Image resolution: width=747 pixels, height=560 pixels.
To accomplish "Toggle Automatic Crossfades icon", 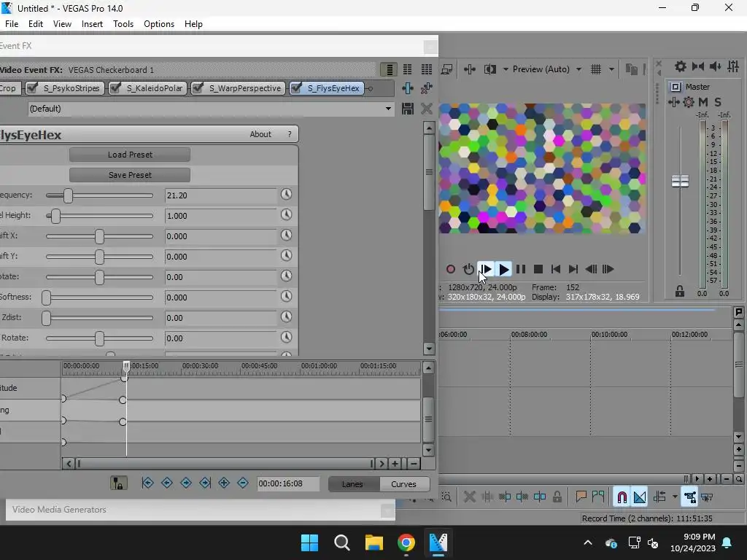I will tap(639, 497).
